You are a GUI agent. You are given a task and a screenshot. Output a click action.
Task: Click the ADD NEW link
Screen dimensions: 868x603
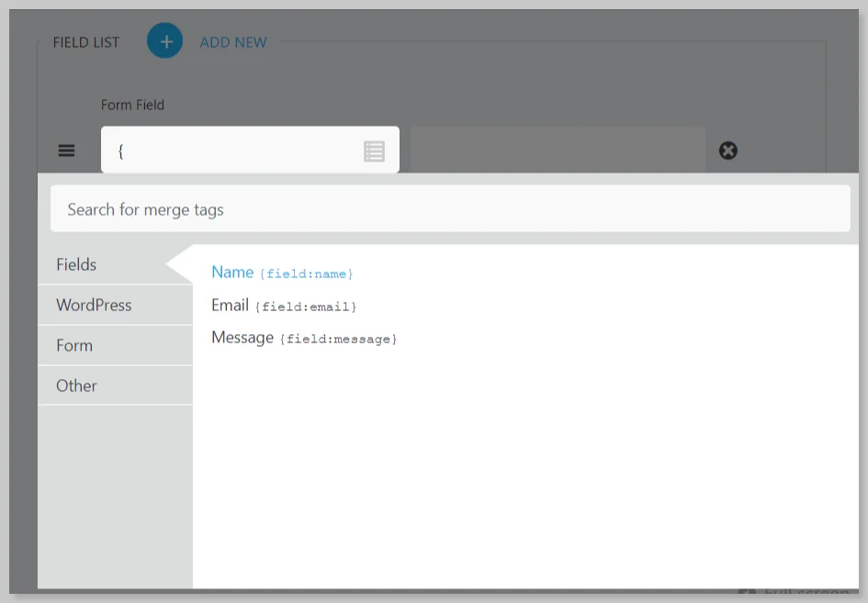click(233, 42)
